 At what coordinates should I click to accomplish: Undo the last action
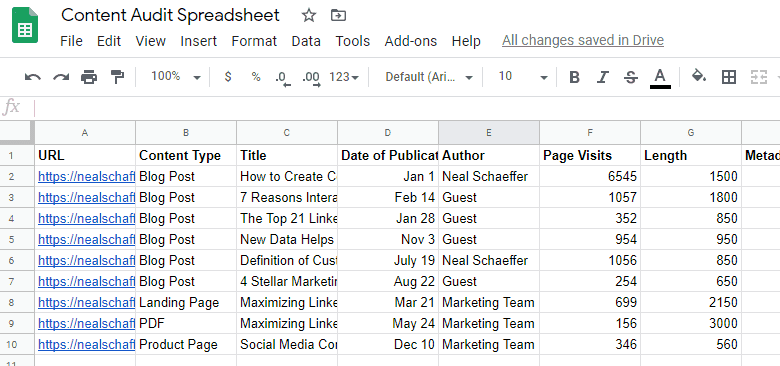pyautogui.click(x=33, y=77)
